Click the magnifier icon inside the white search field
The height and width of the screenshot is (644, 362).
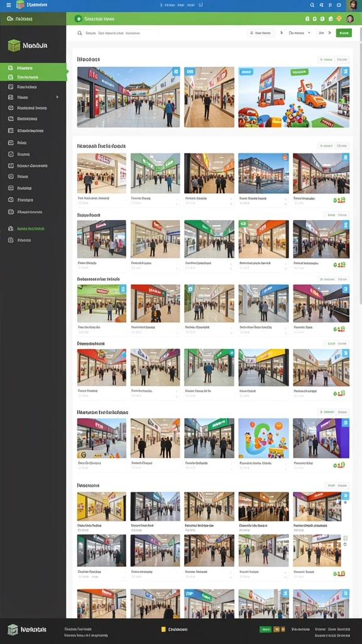tap(80, 33)
